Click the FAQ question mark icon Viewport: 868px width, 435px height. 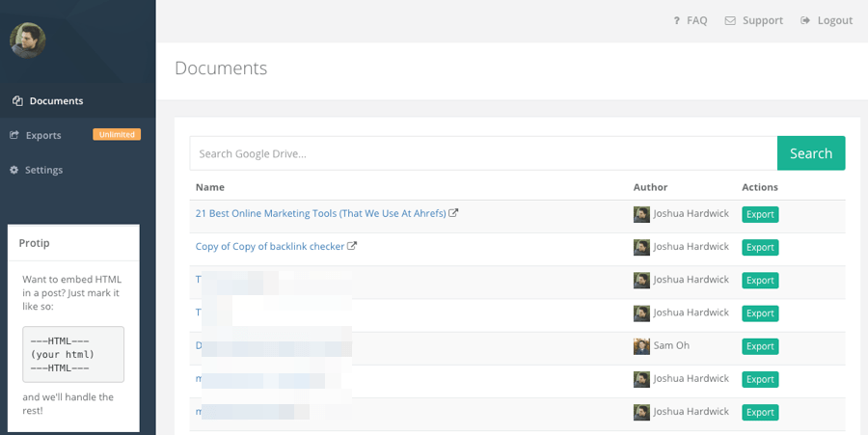[676, 20]
